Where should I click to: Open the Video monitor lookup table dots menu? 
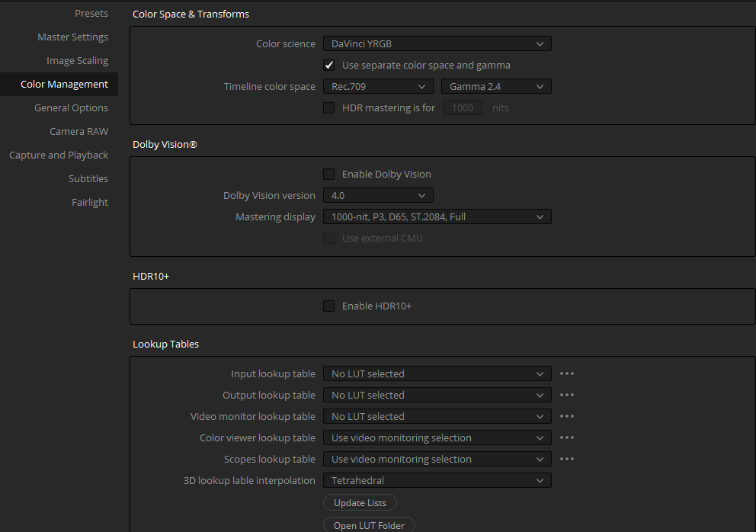[x=566, y=416]
